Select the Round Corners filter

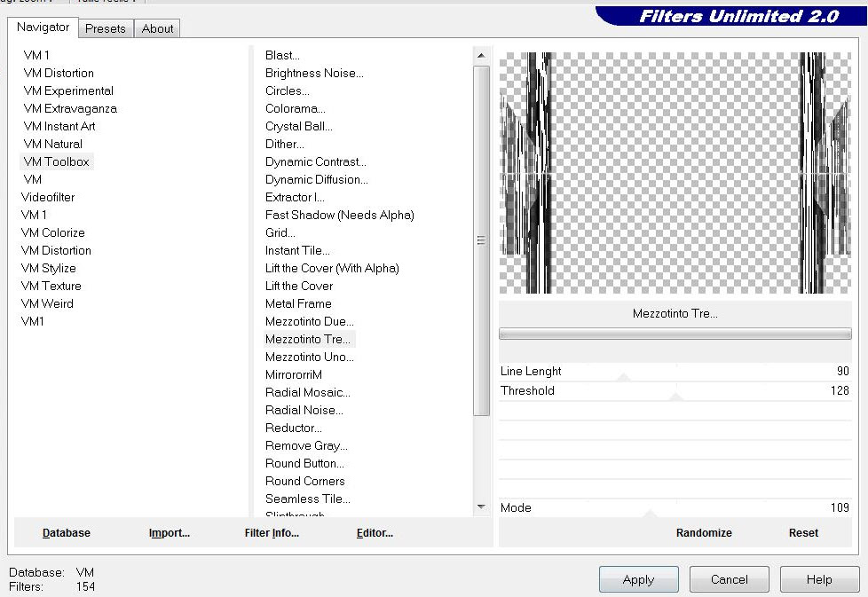pyautogui.click(x=304, y=480)
